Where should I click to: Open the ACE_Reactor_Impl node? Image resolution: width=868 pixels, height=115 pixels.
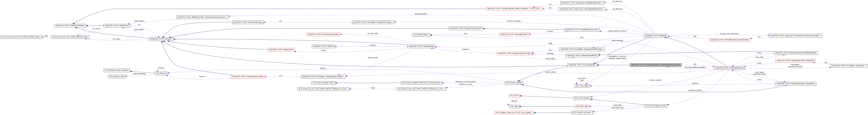click(117, 77)
